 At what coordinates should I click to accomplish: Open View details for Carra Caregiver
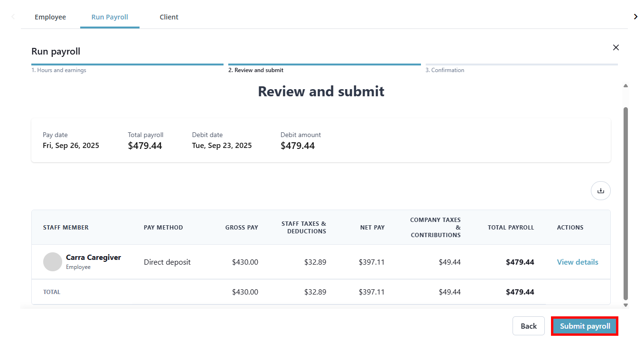point(577,262)
